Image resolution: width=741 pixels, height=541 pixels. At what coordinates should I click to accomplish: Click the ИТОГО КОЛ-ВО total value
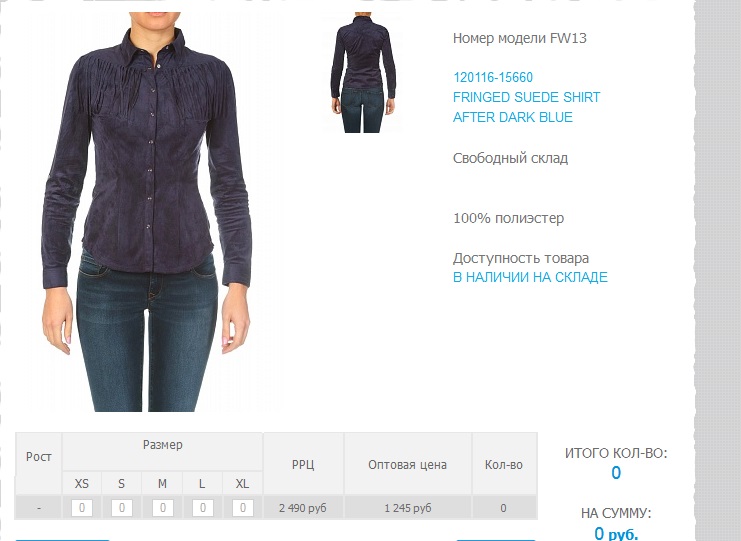[616, 472]
